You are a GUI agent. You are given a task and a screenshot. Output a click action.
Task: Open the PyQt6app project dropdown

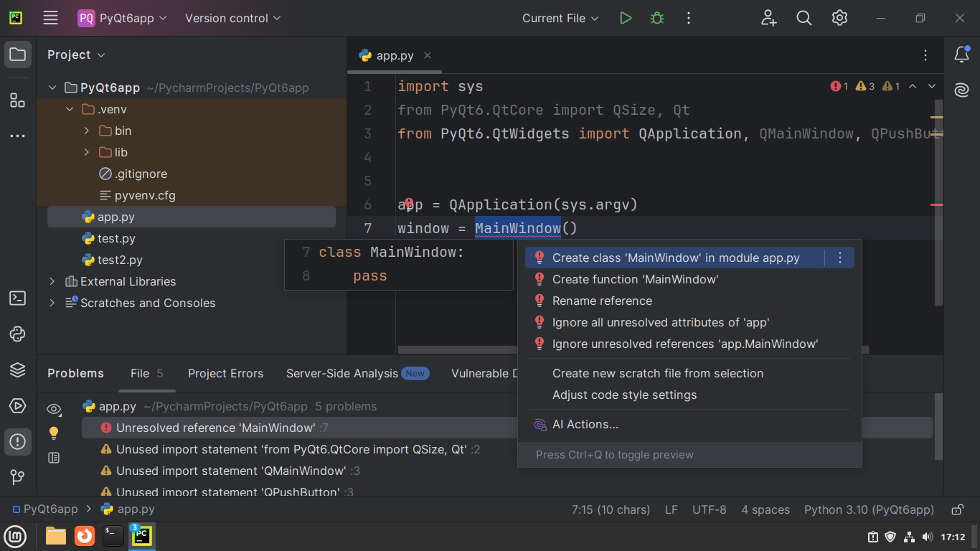pyautogui.click(x=122, y=18)
